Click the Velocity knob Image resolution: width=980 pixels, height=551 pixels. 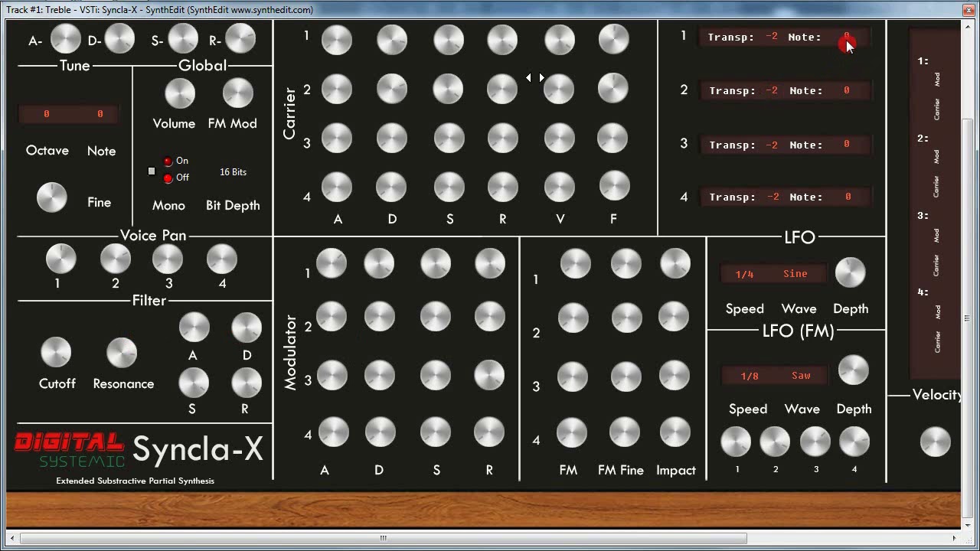tap(935, 442)
